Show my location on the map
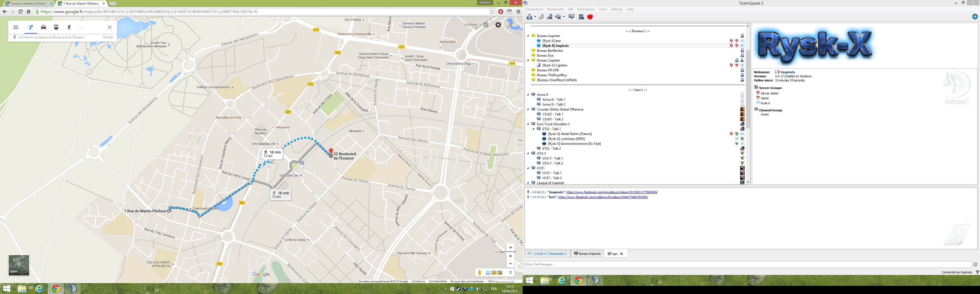This screenshot has width=980, height=294. point(510,247)
